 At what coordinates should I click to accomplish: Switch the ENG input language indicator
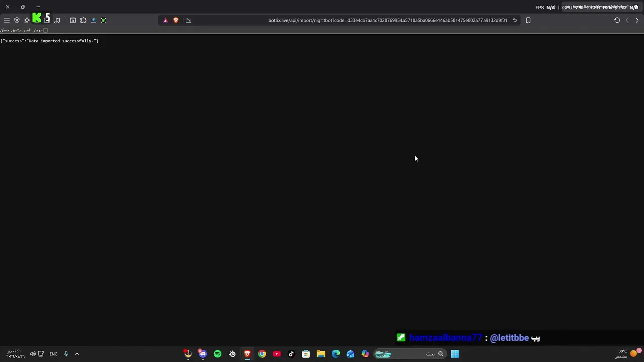(x=53, y=354)
